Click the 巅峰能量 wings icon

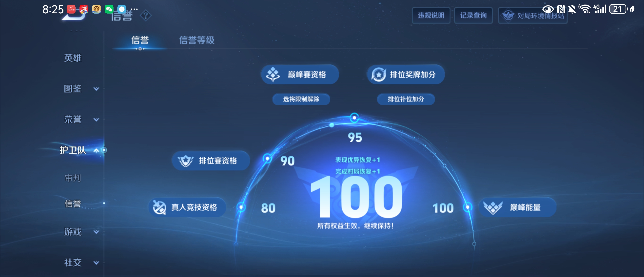[x=493, y=208]
